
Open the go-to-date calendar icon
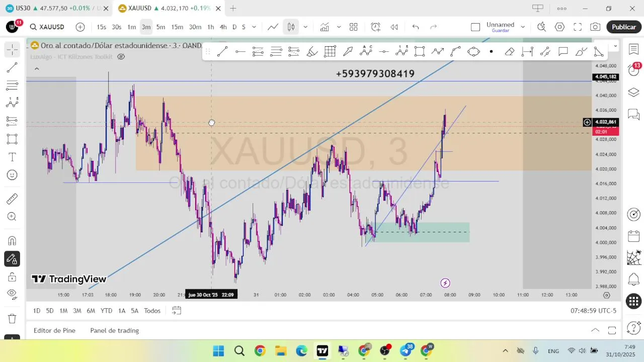(x=177, y=311)
